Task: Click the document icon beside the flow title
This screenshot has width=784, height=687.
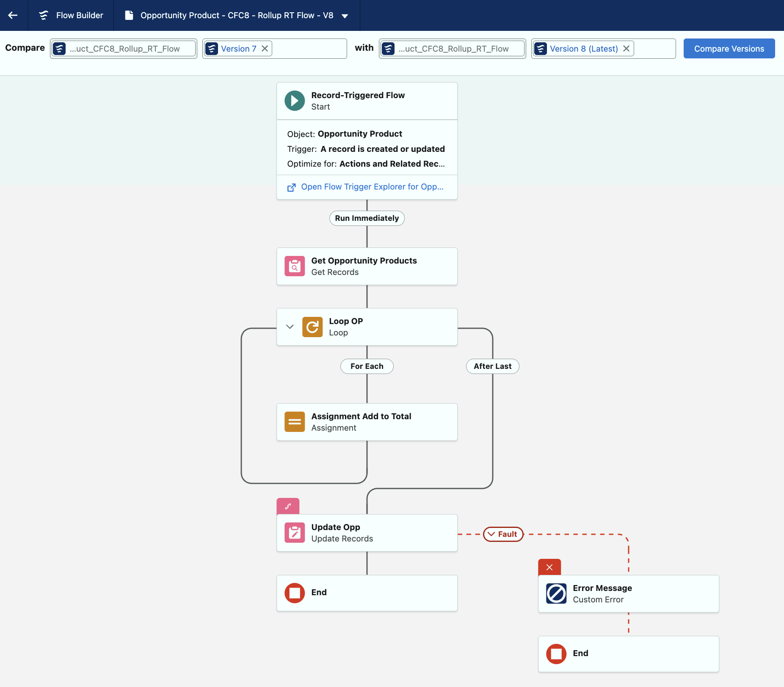Action: coord(129,15)
